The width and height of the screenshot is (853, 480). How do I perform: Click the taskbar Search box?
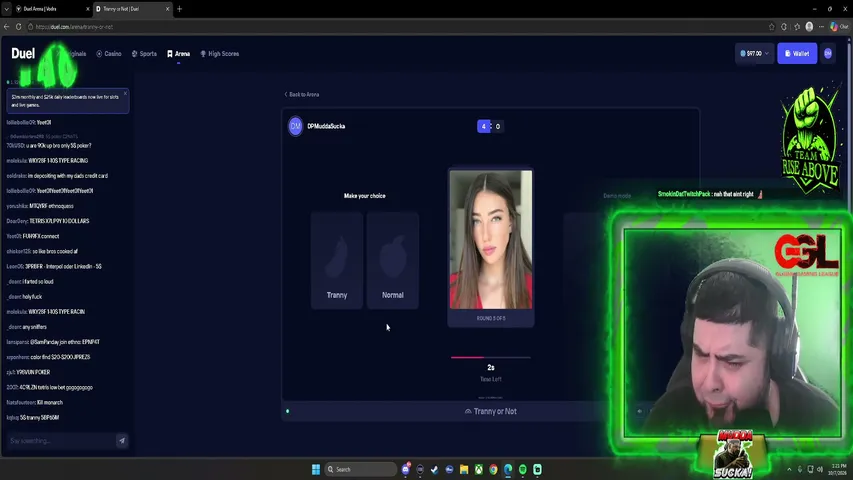[x=360, y=469]
